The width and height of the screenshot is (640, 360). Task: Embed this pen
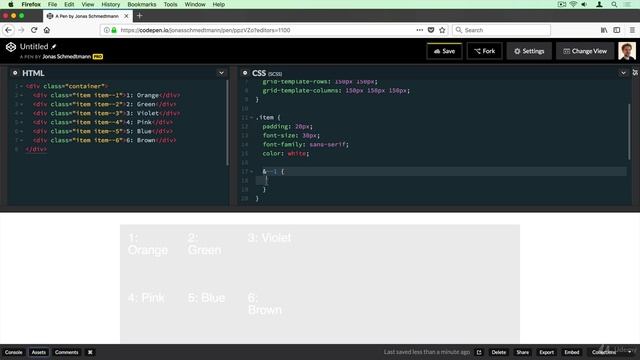(x=571, y=352)
